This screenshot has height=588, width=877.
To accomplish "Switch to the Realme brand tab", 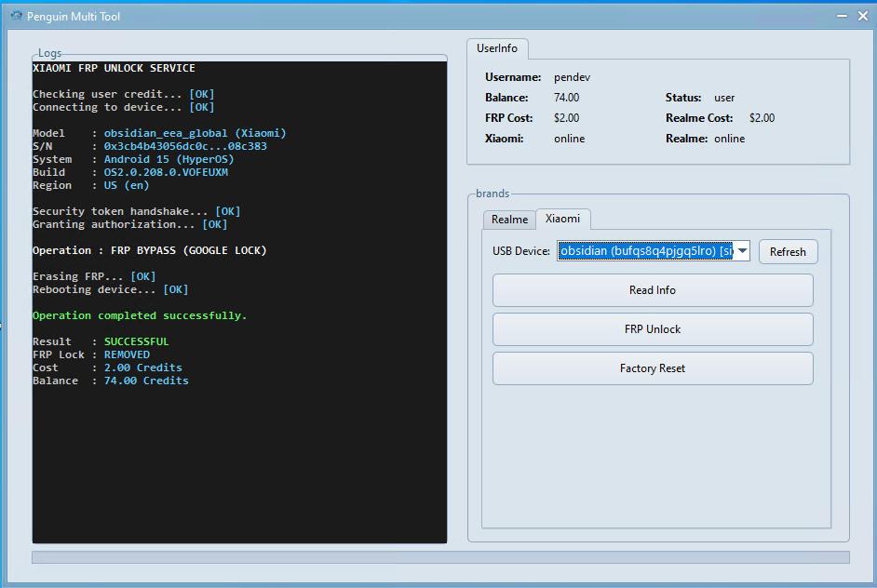I will tap(509, 220).
